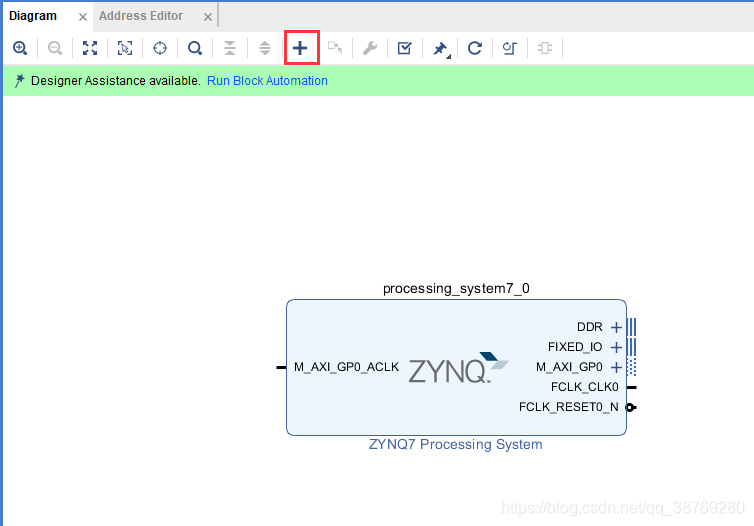
Task: Expand the DDR interface port
Action: 616,327
